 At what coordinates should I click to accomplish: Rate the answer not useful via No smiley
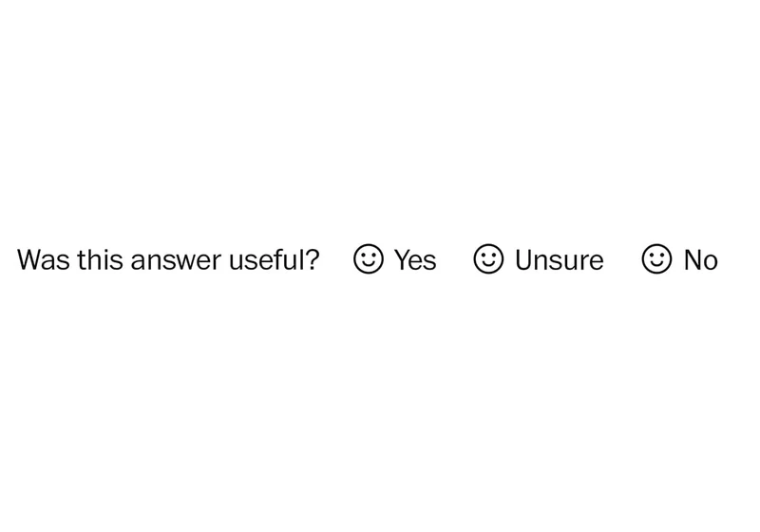click(656, 258)
